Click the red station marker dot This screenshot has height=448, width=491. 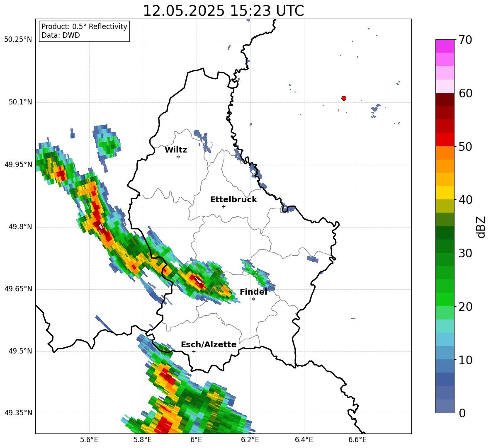343,98
